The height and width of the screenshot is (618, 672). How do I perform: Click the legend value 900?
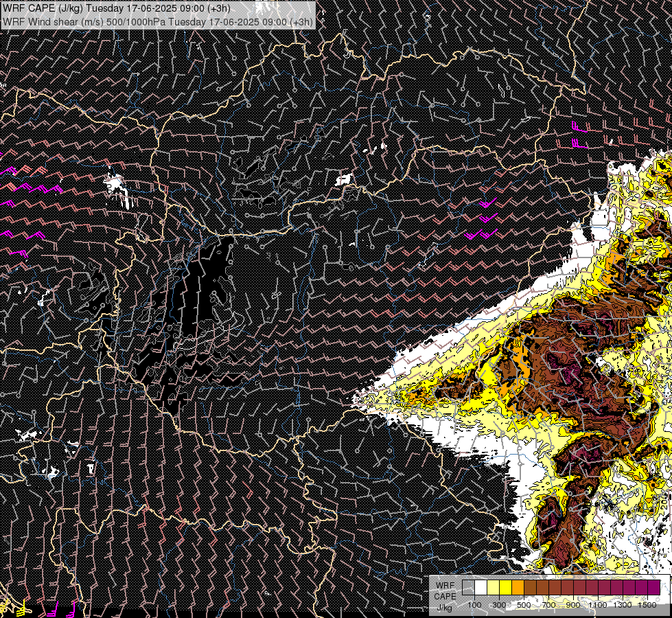[x=573, y=605]
